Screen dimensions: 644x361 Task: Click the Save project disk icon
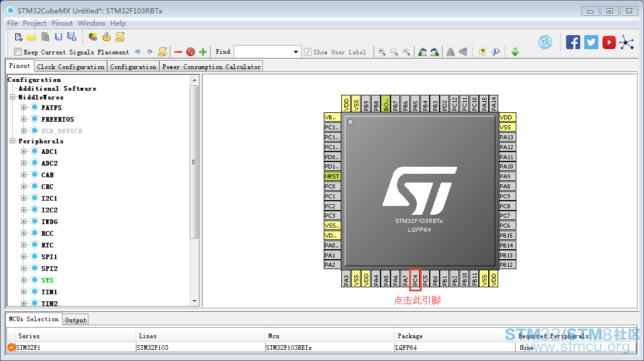click(x=59, y=37)
